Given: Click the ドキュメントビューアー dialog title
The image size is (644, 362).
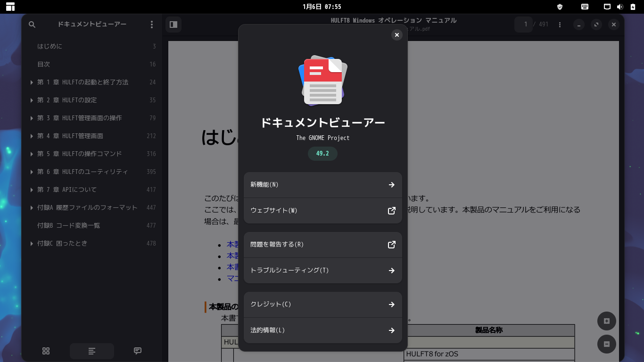Looking at the screenshot, I should point(323,123).
